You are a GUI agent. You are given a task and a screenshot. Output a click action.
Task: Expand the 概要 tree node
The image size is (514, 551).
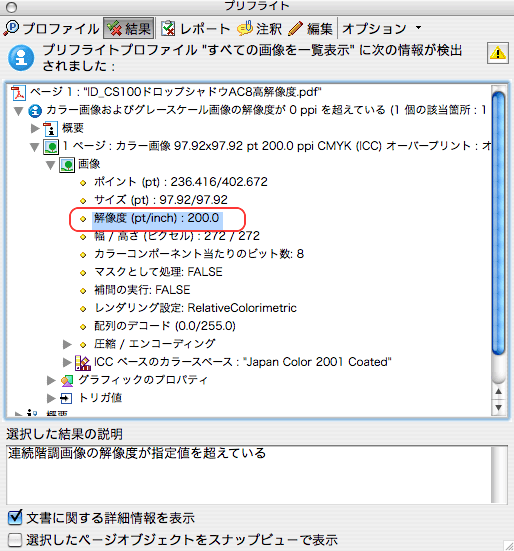[x=35, y=128]
